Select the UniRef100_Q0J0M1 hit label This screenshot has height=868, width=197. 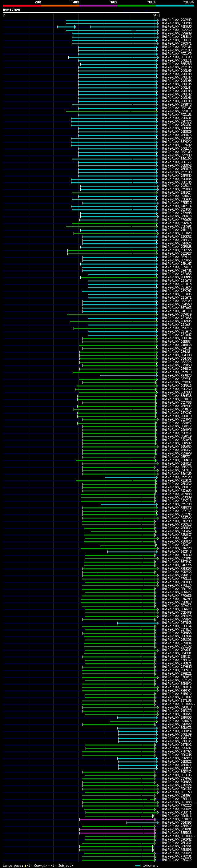click(x=177, y=829)
